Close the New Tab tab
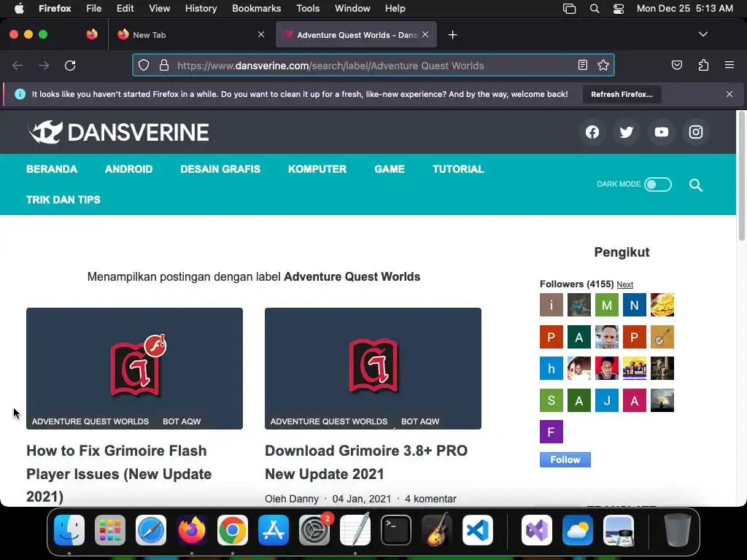The height and width of the screenshot is (560, 747). [x=261, y=34]
